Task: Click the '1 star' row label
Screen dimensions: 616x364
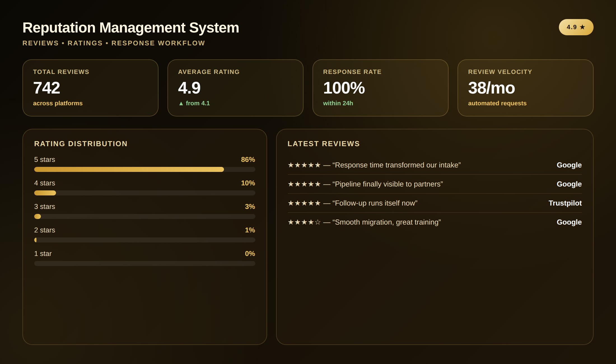Action: tap(43, 254)
